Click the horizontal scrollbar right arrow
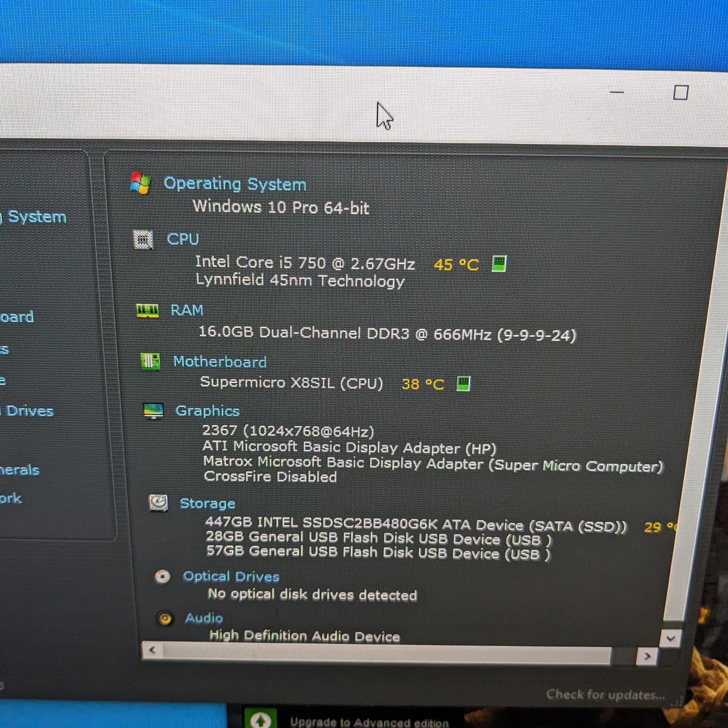728x728 pixels. pos(647,656)
